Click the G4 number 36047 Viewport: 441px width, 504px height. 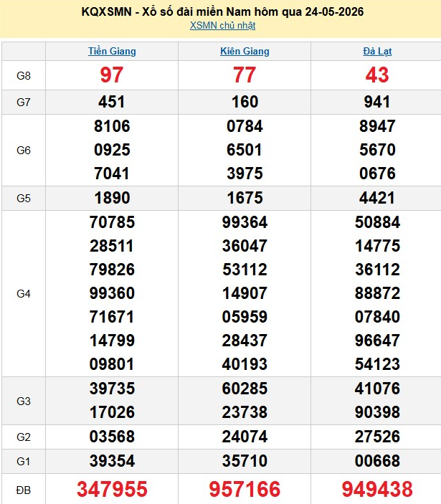tap(245, 246)
